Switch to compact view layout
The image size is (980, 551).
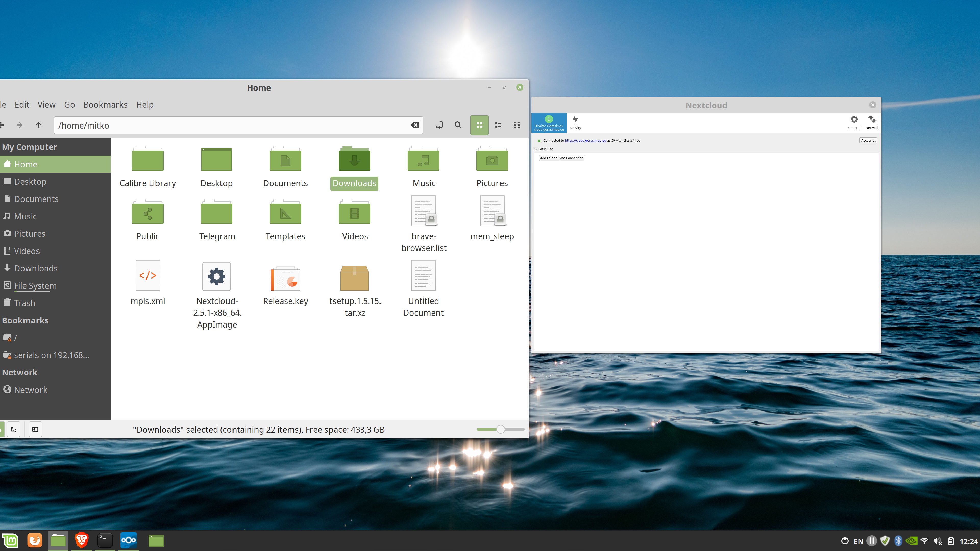pos(517,125)
